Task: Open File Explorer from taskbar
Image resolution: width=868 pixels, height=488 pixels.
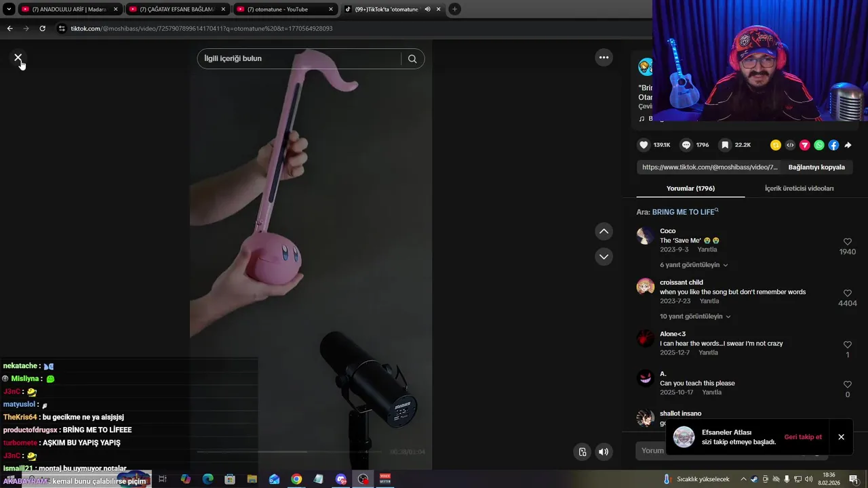Action: (x=252, y=479)
